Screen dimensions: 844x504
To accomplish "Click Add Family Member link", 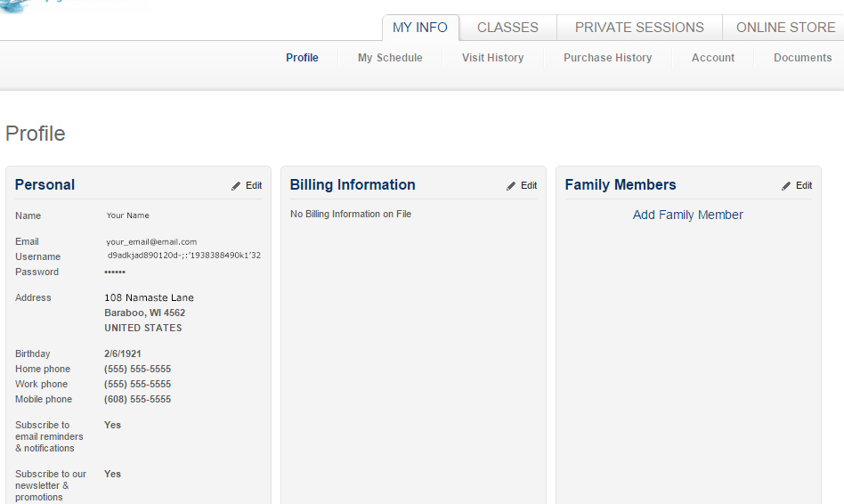I will [688, 215].
